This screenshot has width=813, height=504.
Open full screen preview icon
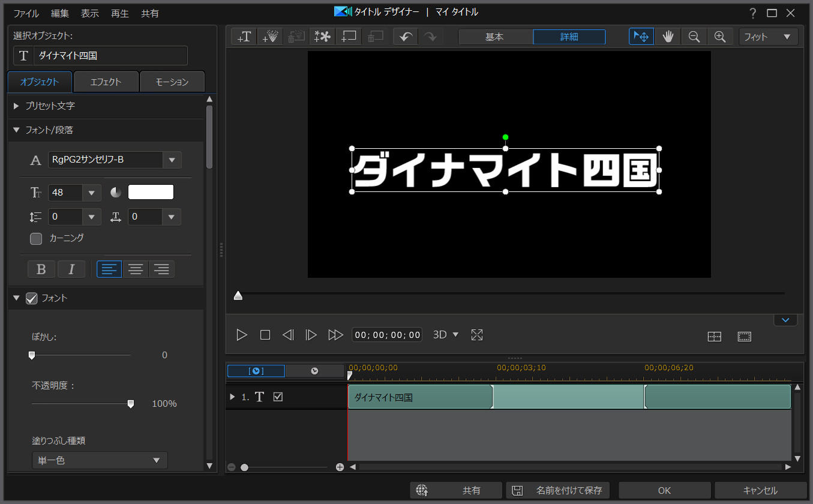coord(477,335)
